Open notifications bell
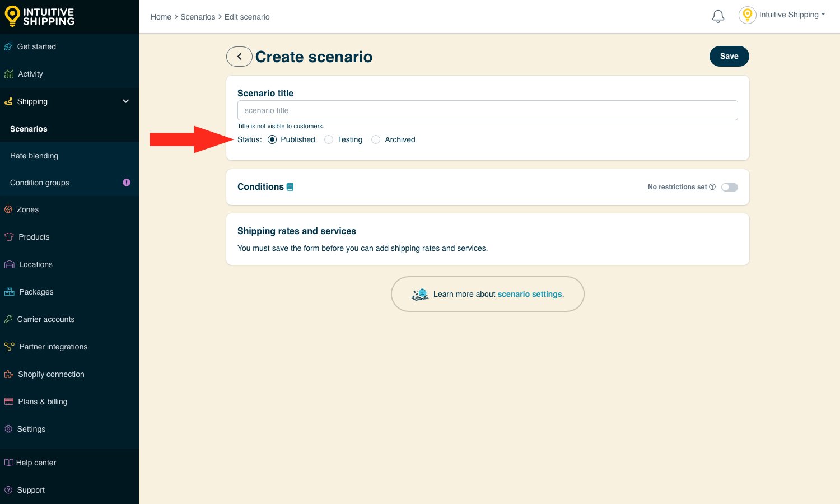 point(718,16)
